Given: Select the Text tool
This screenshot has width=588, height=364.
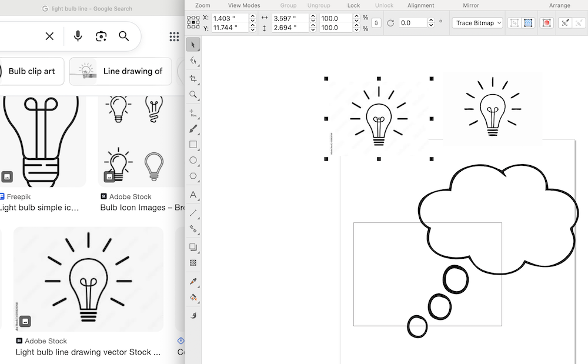Looking at the screenshot, I should [193, 195].
